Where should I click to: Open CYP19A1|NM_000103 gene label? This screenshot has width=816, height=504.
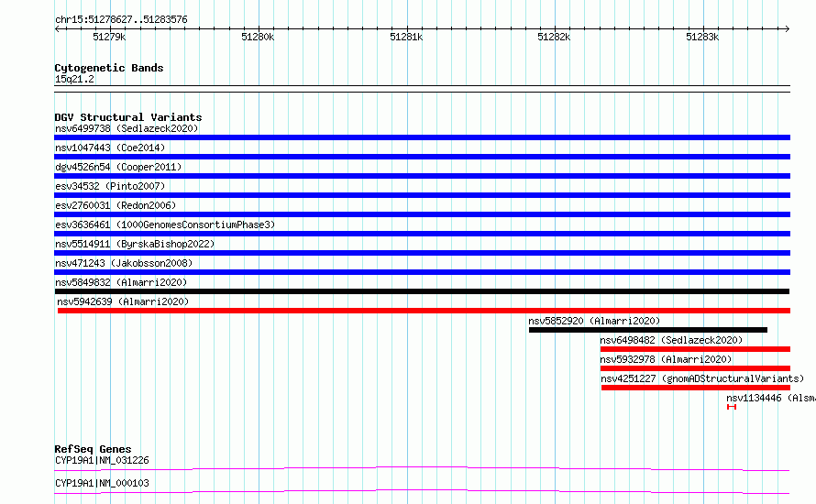(x=102, y=483)
